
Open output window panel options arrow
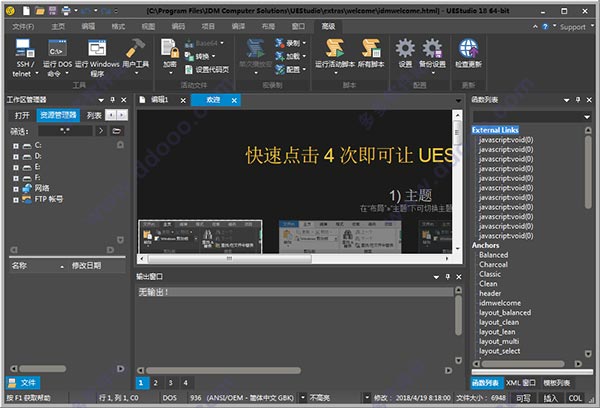tap(436, 277)
